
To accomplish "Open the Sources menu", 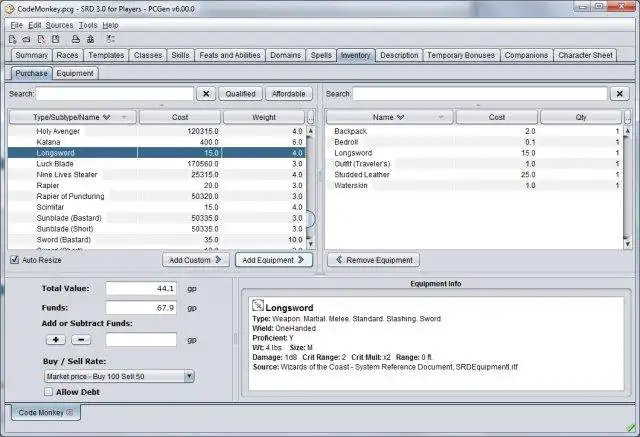I will (x=59, y=25).
